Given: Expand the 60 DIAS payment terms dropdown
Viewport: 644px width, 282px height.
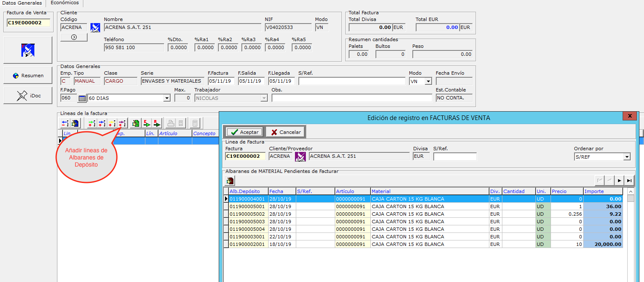Looking at the screenshot, I should point(167,98).
